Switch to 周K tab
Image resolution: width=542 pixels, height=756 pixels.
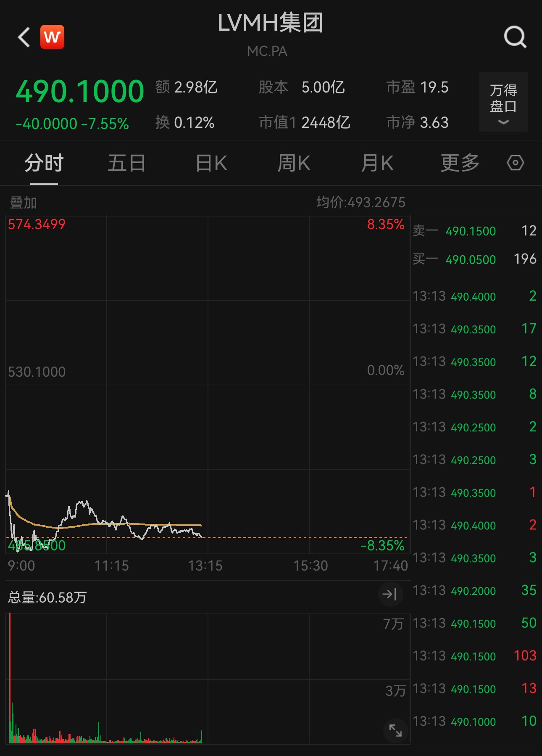click(294, 163)
